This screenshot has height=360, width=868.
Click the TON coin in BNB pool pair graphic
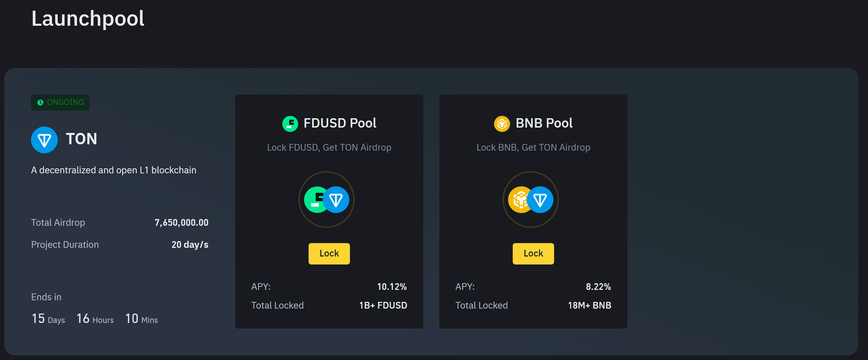click(x=540, y=200)
